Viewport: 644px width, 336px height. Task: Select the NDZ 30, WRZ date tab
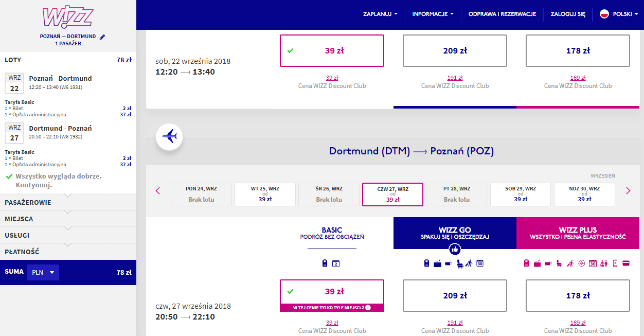(x=584, y=194)
